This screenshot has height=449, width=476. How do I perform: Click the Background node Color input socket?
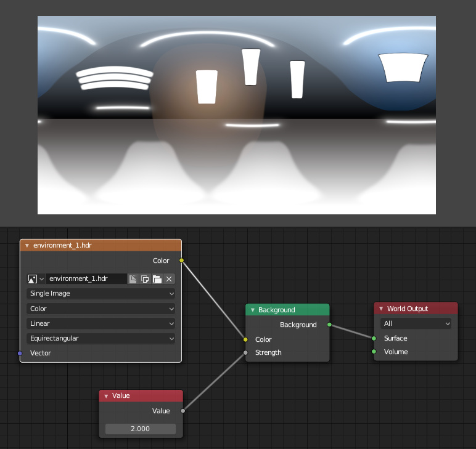245,339
